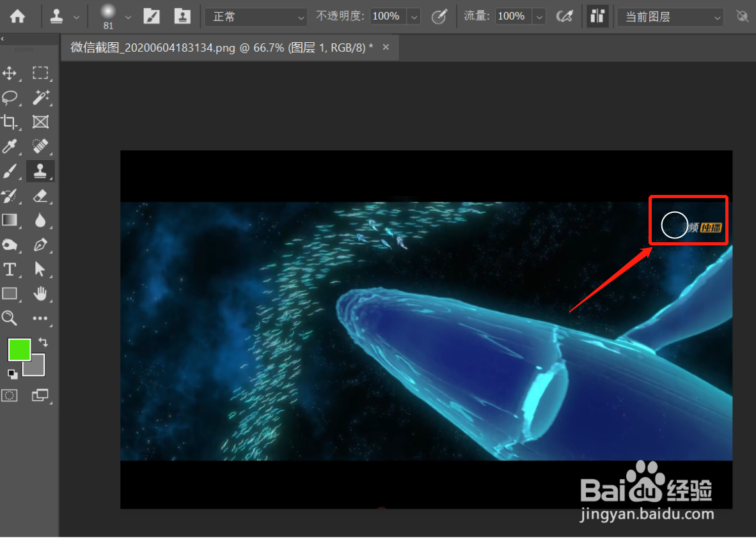The image size is (756, 540).
Task: Select the Gradient tool
Action: coord(10,220)
